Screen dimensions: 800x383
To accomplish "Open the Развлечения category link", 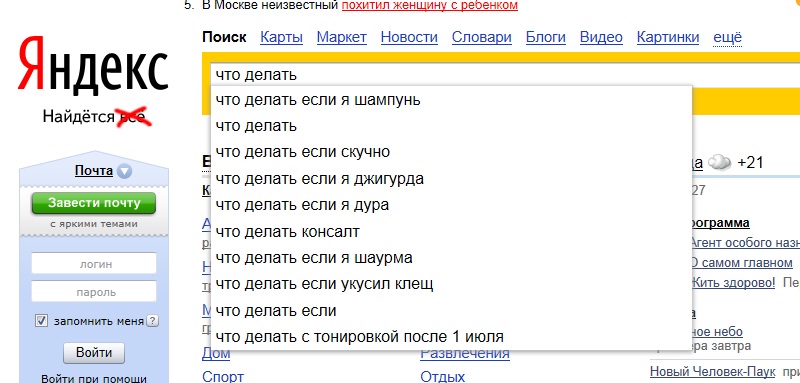I will pos(465,353).
